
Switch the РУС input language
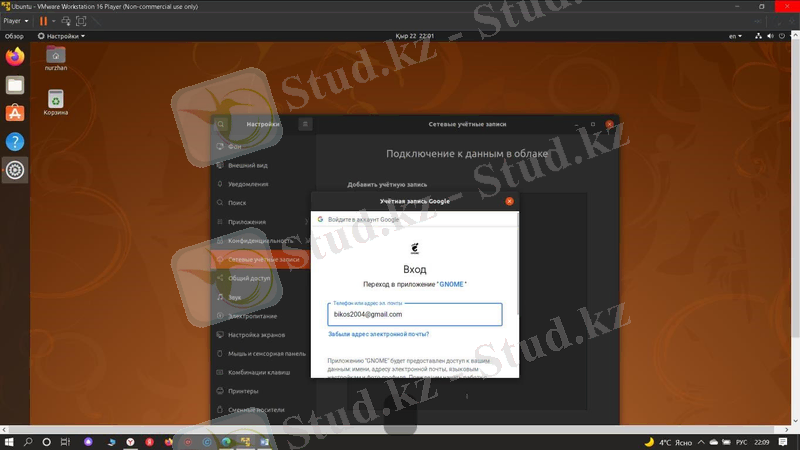click(741, 442)
